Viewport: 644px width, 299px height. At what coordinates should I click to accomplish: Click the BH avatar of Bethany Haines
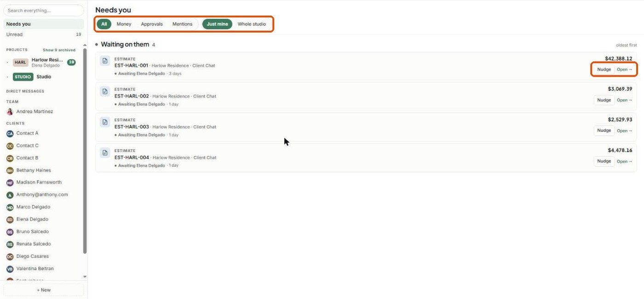point(10,170)
